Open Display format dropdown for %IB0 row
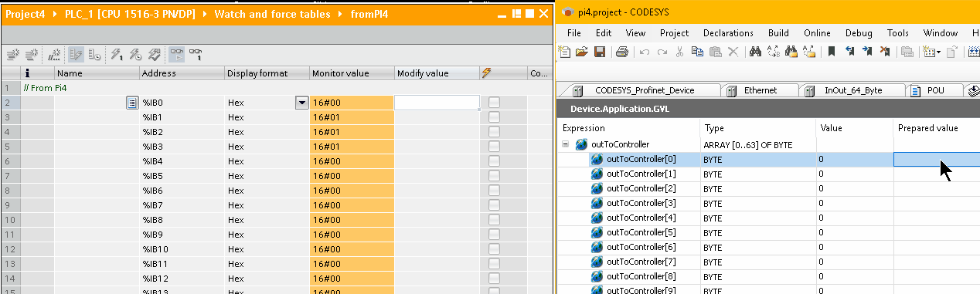Screen dimensions: 980x294 tap(301, 103)
